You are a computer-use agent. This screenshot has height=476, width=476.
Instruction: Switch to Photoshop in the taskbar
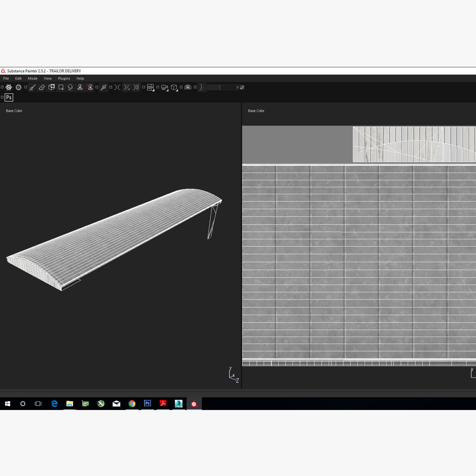148,404
